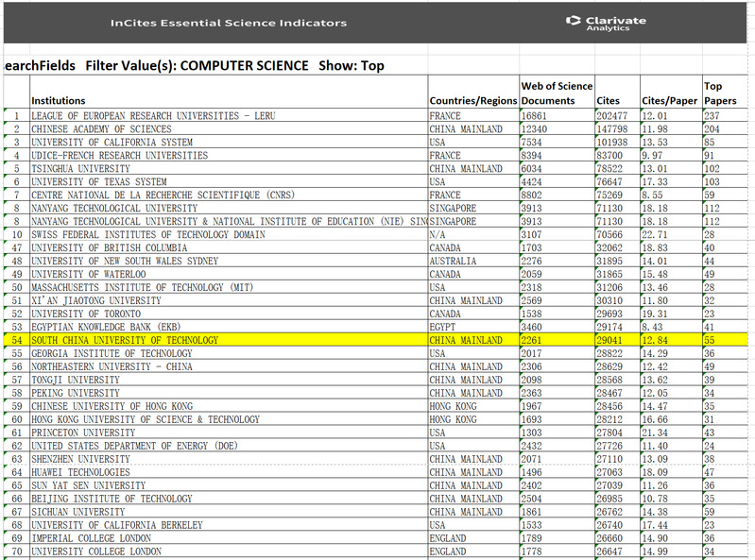The width and height of the screenshot is (755, 560).
Task: Select the Tsinghua University cell
Action: 229,168
